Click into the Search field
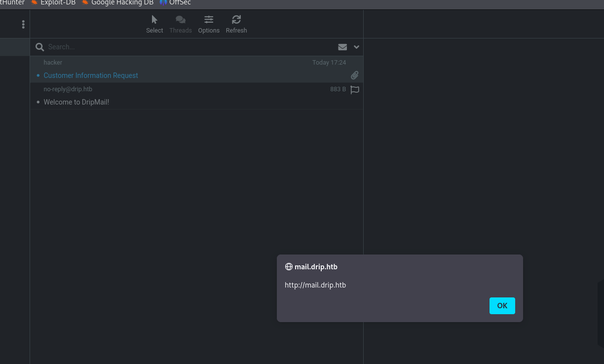Image resolution: width=604 pixels, height=364 pixels. pyautogui.click(x=188, y=47)
